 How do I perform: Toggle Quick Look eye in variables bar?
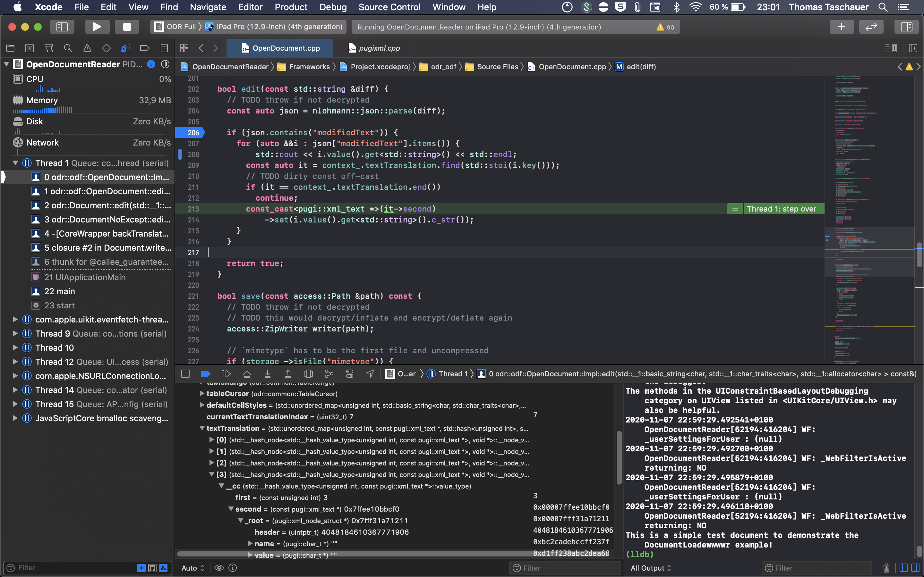click(x=219, y=568)
